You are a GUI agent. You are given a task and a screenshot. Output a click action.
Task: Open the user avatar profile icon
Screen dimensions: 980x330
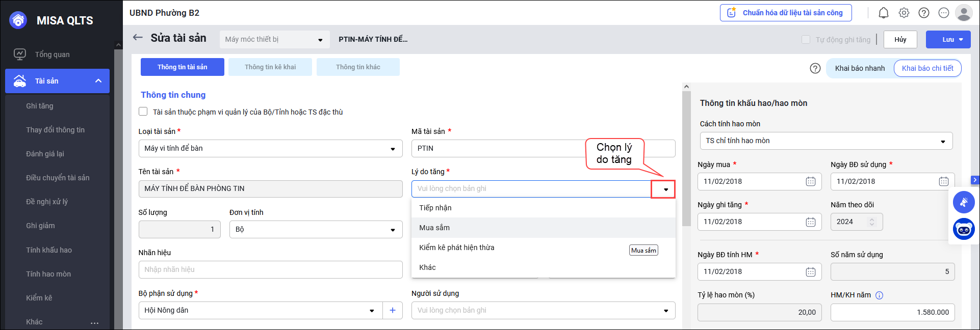[964, 13]
